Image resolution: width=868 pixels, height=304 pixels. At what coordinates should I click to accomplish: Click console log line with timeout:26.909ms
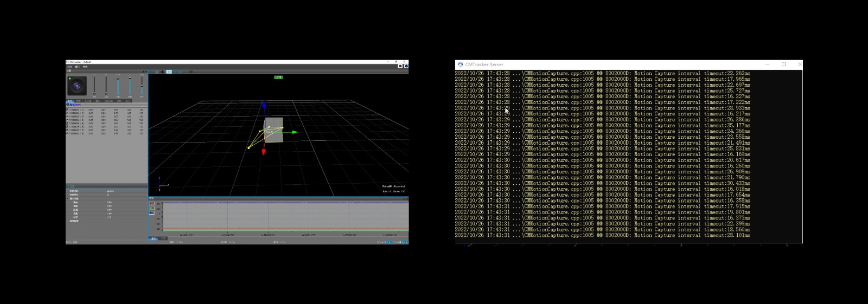click(603, 172)
